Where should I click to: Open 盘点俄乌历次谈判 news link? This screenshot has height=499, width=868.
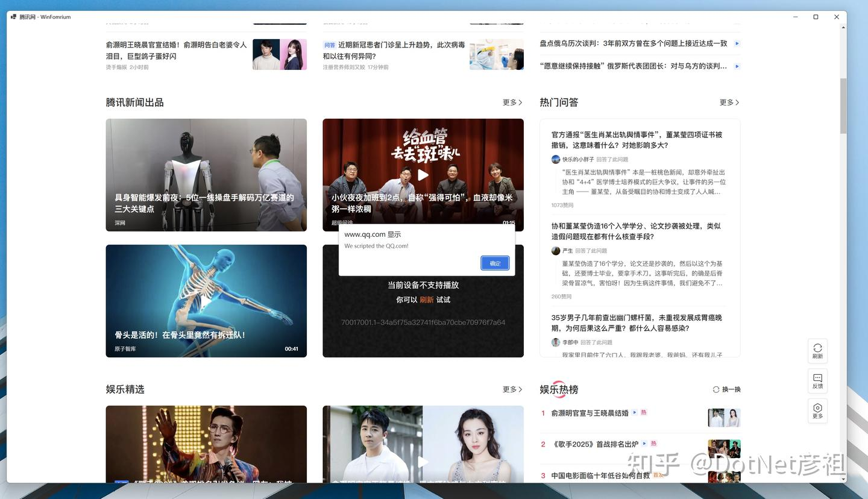click(x=633, y=43)
